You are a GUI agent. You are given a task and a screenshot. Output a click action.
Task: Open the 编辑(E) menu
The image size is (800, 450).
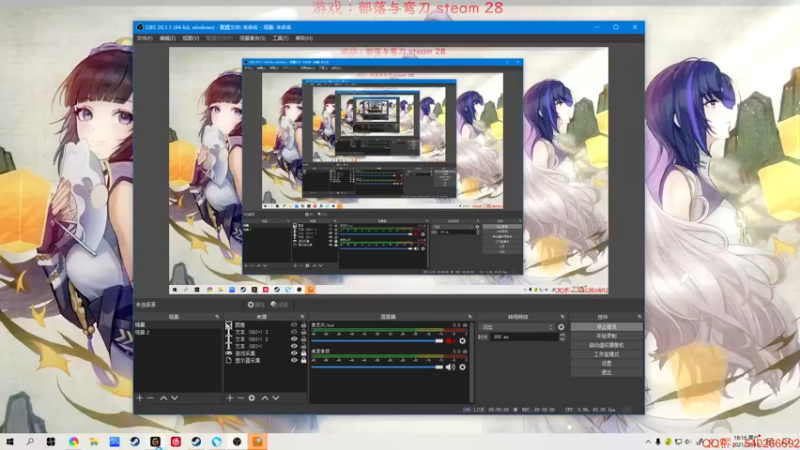coord(167,38)
